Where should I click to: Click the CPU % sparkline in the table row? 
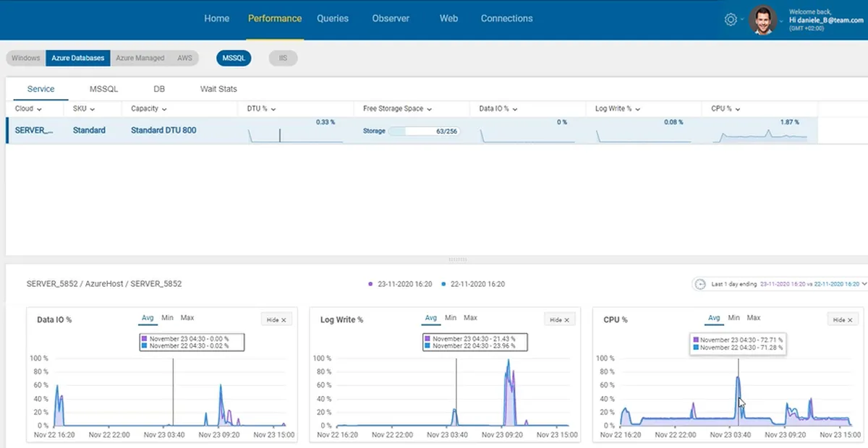click(760, 135)
